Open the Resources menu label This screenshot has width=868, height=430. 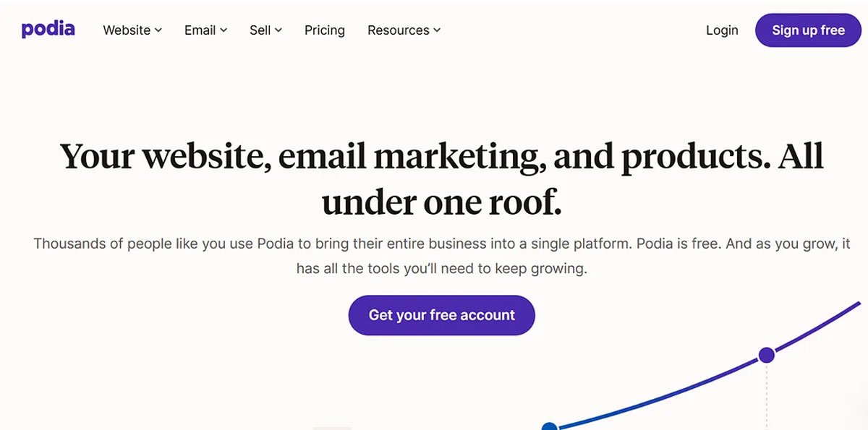click(x=398, y=30)
